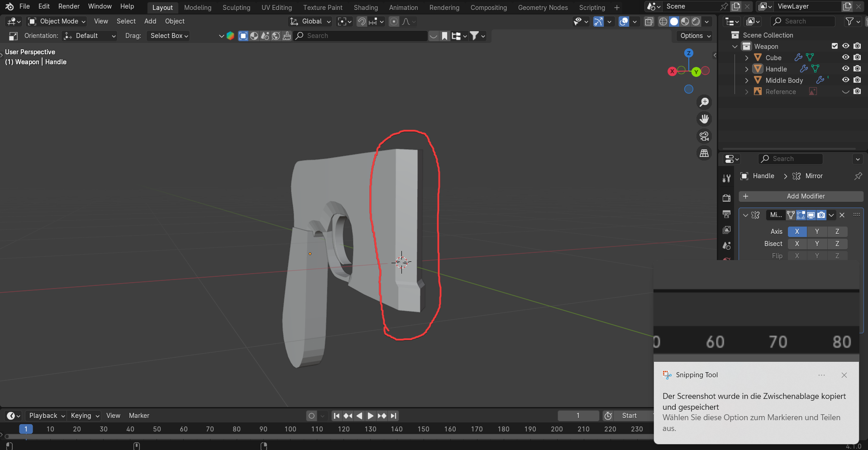This screenshot has height=450, width=868.
Task: Switch to the Sculpting workspace tab
Action: point(236,8)
